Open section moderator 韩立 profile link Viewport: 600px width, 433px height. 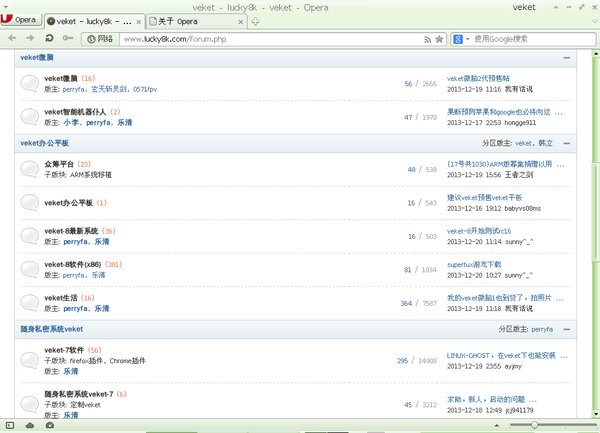click(x=546, y=143)
